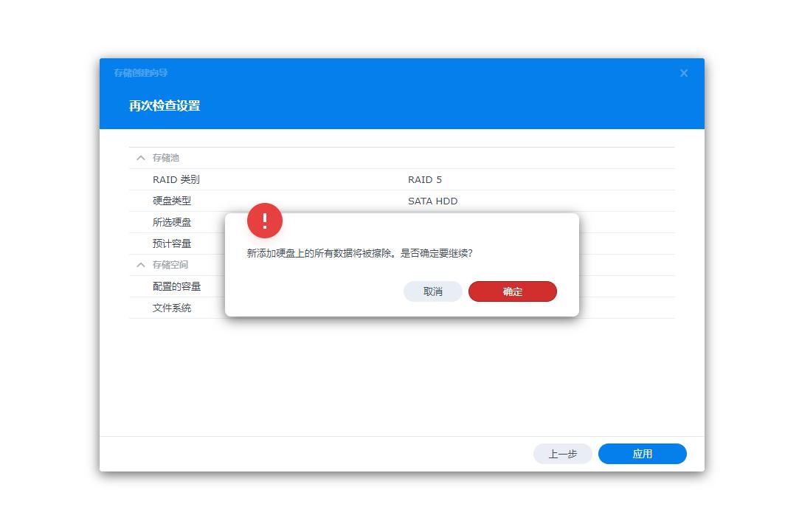
Task: Click the 所选硬盘 row label
Action: pos(171,222)
